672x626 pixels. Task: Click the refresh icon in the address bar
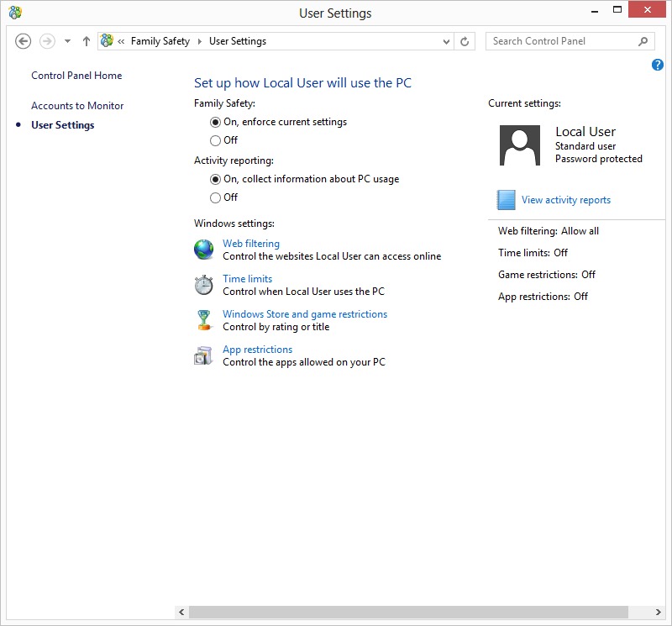[465, 41]
